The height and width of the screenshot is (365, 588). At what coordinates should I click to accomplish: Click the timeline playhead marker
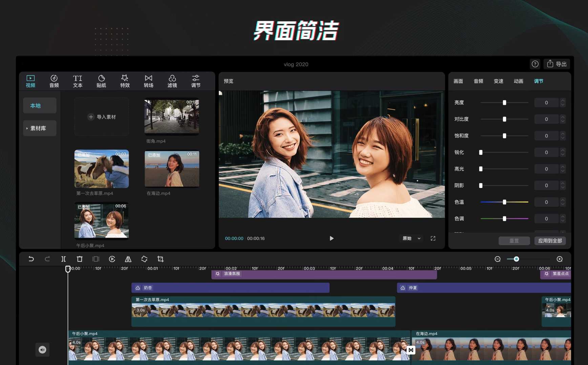pyautogui.click(x=68, y=269)
